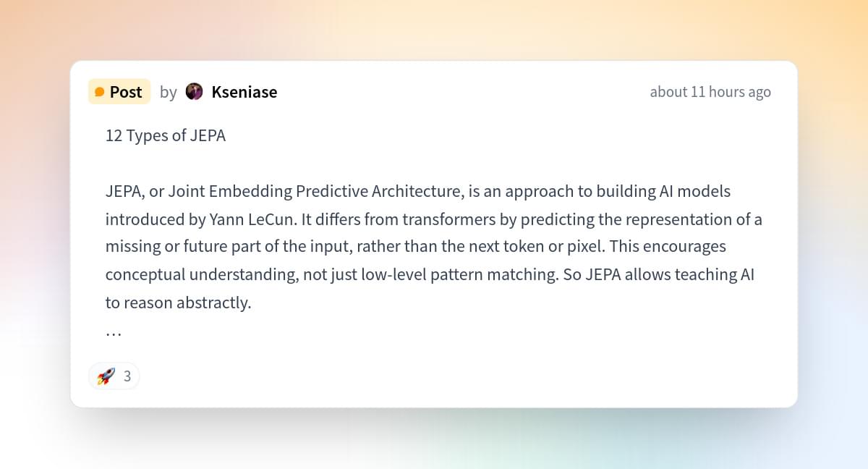Click the Kseniase profile avatar
The height and width of the screenshot is (469, 868).
tap(194, 92)
